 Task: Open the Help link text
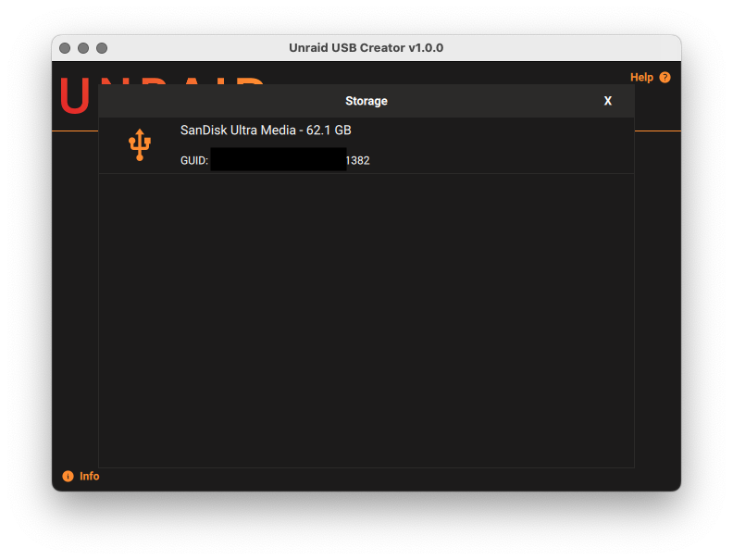click(641, 78)
